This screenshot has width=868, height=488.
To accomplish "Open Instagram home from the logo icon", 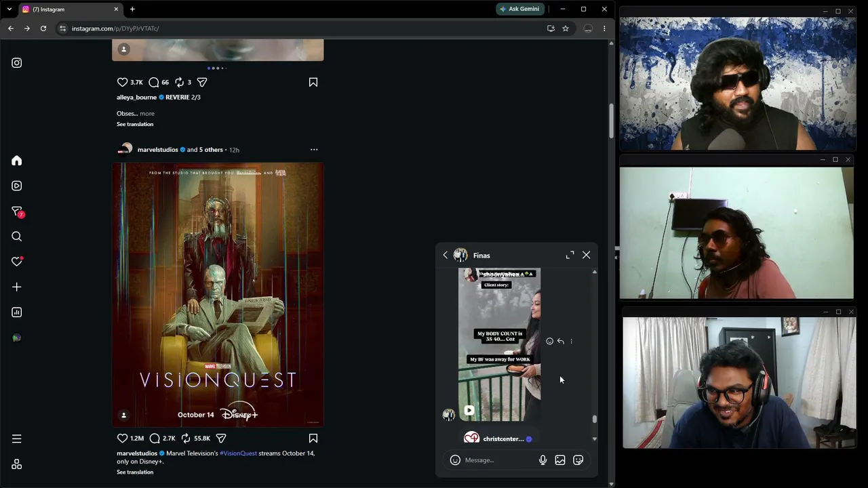I will pos(17,63).
